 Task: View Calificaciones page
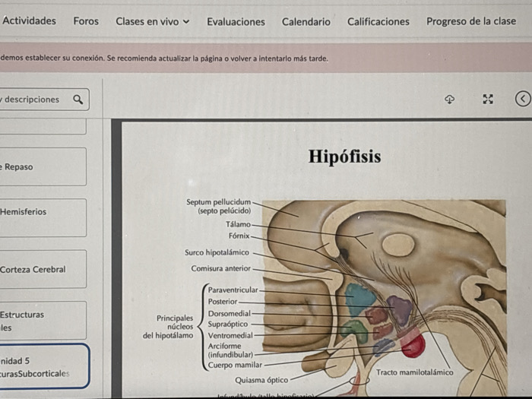pos(378,22)
